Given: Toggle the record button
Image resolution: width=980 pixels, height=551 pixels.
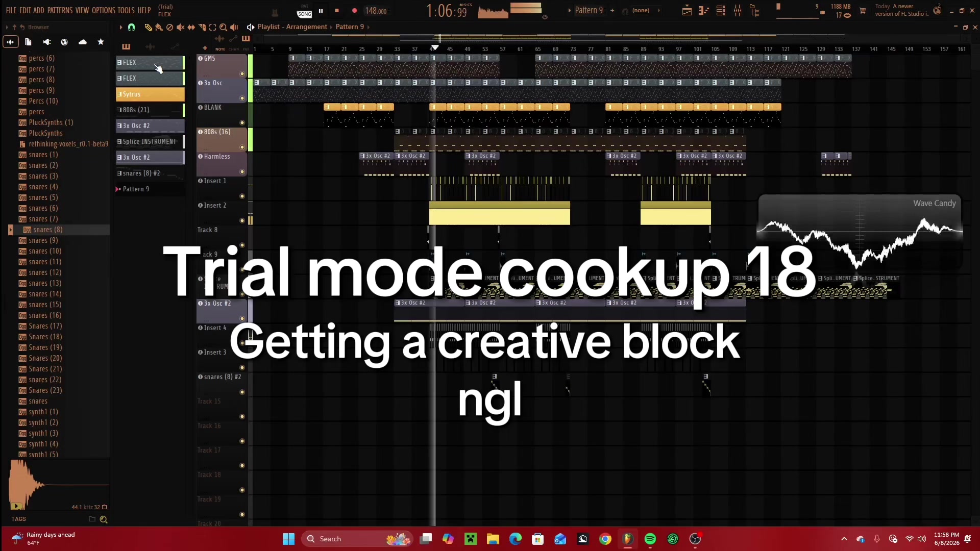Looking at the screenshot, I should (x=354, y=11).
